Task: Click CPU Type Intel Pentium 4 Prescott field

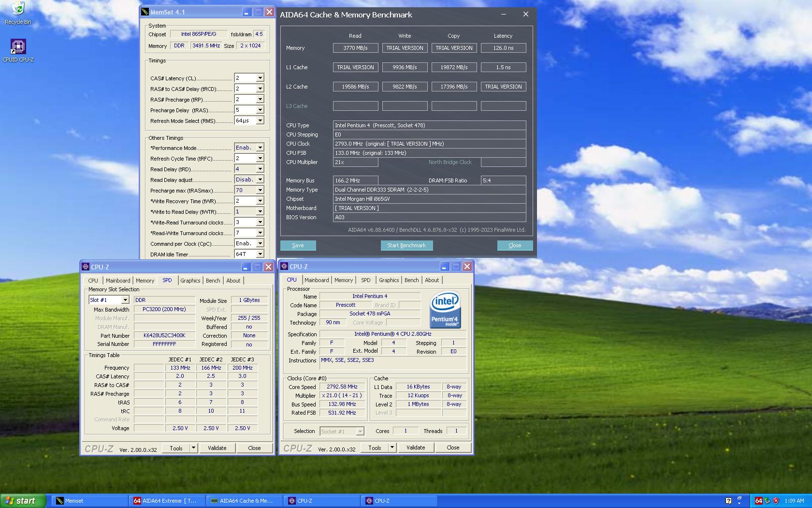Action: pyautogui.click(x=429, y=125)
